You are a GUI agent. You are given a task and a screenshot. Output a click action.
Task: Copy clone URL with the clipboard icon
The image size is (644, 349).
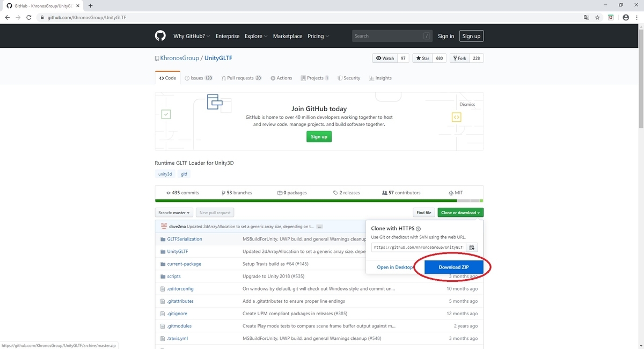coord(472,248)
